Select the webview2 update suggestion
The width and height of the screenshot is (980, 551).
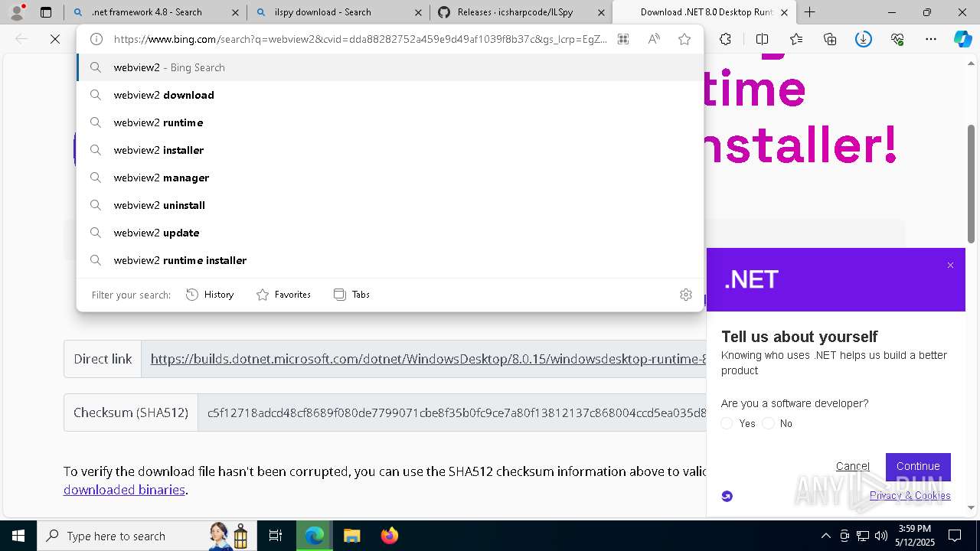(x=390, y=233)
